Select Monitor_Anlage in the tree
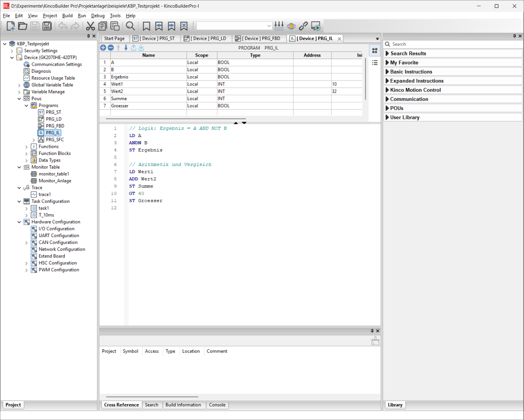524x420 pixels. (x=55, y=181)
